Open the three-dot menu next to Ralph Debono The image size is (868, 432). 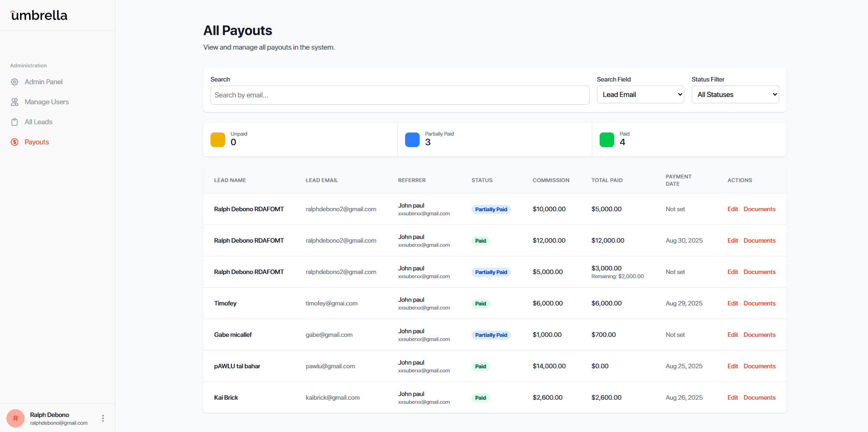[x=103, y=418]
